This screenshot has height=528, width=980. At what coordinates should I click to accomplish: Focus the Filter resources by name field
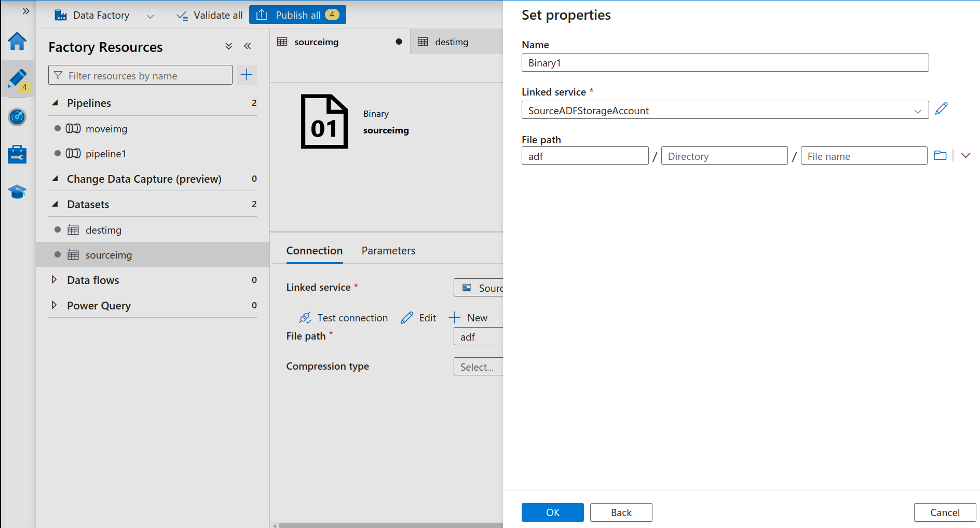(x=140, y=75)
